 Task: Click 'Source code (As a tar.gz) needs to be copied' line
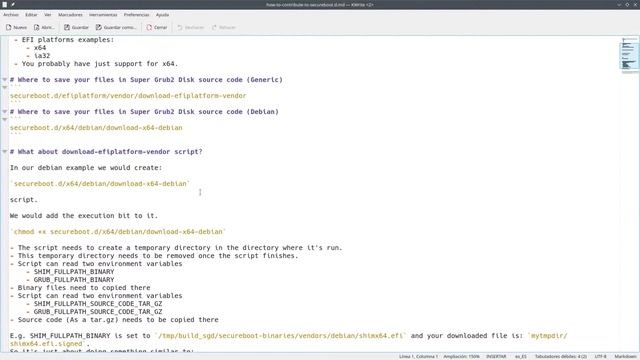[x=114, y=320]
